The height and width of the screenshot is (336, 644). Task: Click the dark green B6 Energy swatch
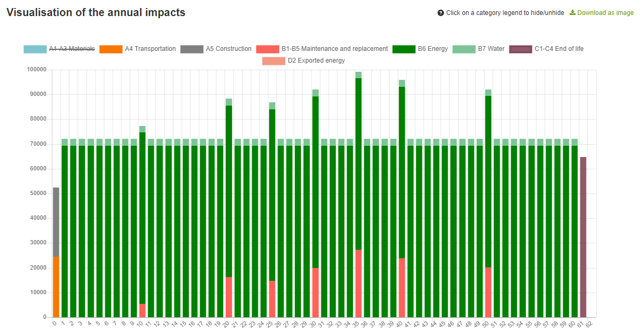[404, 49]
